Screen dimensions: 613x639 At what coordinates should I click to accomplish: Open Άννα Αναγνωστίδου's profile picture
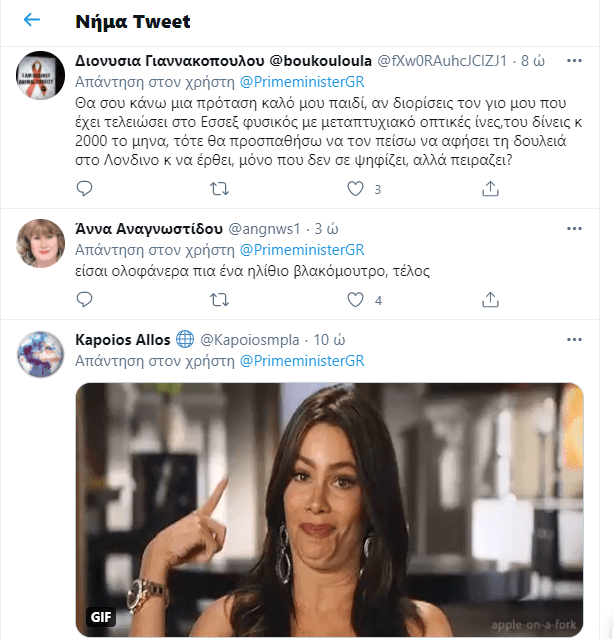click(x=40, y=239)
